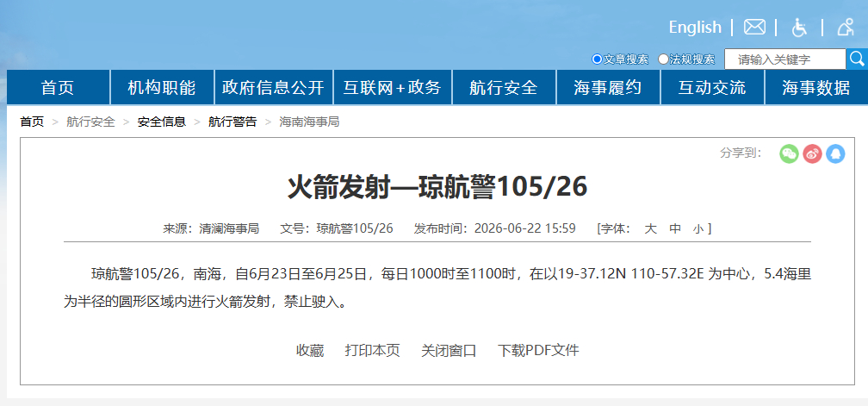Open the wheelchair accessibility icon
The height and width of the screenshot is (406, 868).
pos(799,27)
